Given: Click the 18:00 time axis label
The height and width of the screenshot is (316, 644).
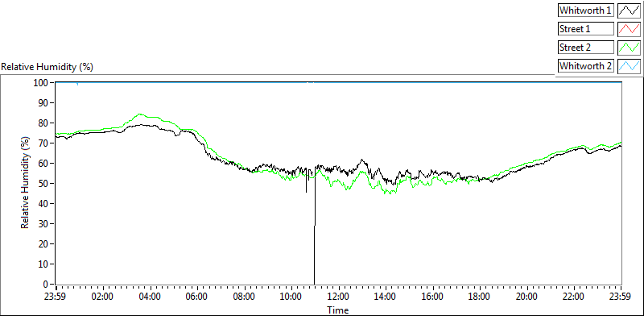Looking at the screenshot, I should 480,297.
